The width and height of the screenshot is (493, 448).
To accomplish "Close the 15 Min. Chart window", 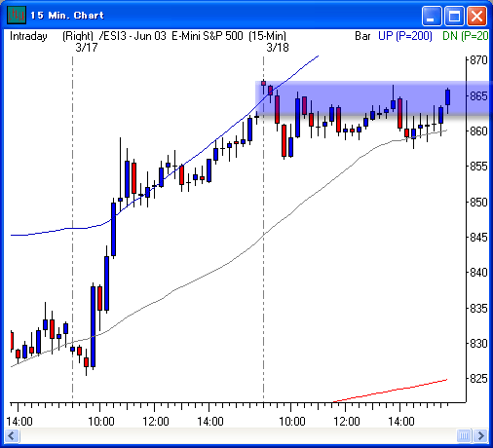I will (476, 16).
